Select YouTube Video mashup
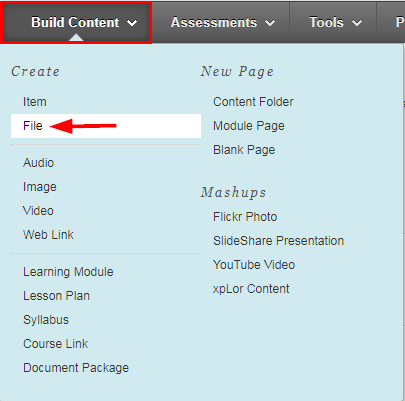 pos(254,265)
